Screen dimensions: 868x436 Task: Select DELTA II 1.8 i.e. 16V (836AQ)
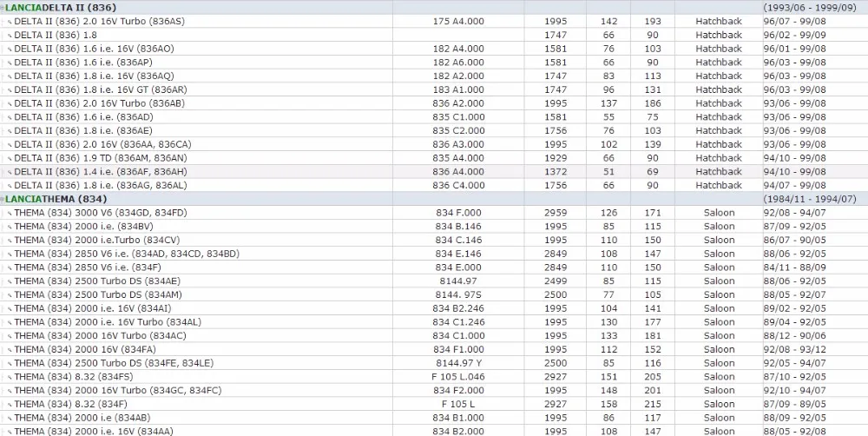(94, 76)
